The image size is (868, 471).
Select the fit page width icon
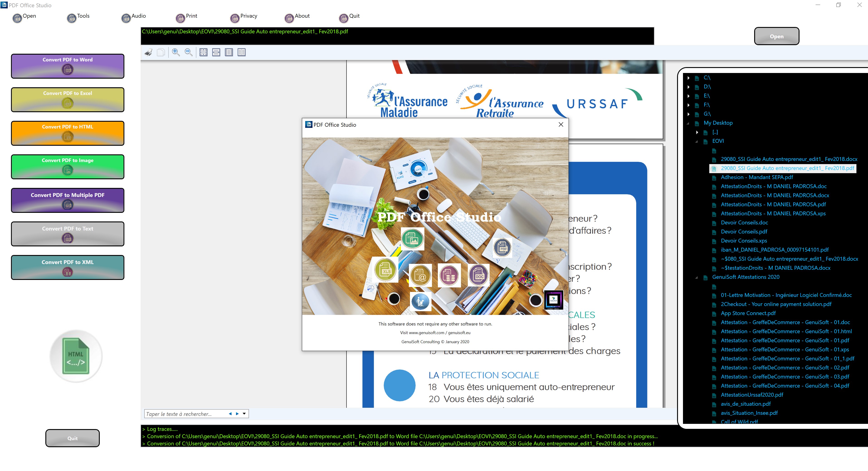click(x=216, y=52)
